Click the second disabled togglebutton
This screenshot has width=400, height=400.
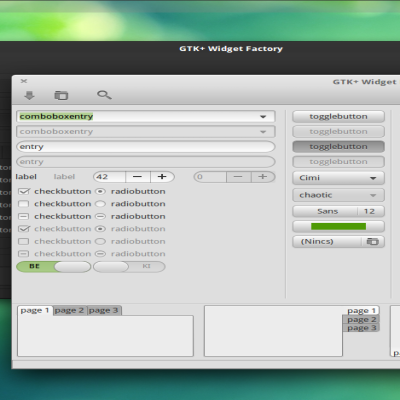[338, 132]
